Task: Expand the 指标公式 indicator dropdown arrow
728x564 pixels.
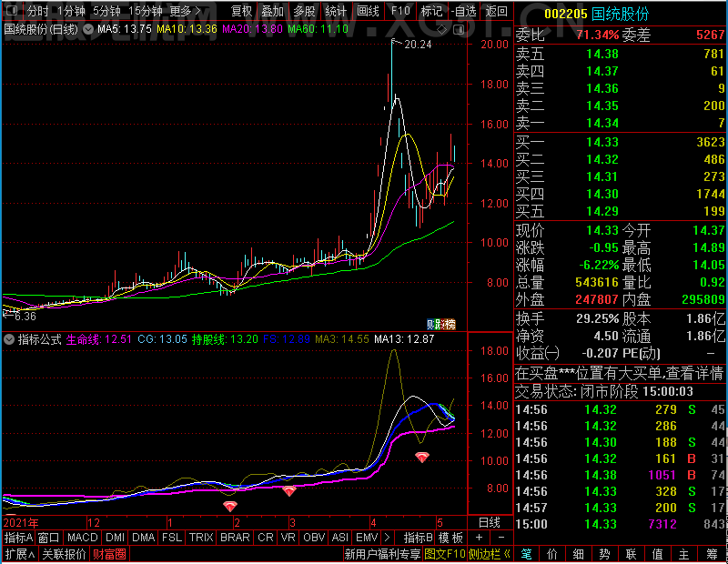Action: coord(9,339)
